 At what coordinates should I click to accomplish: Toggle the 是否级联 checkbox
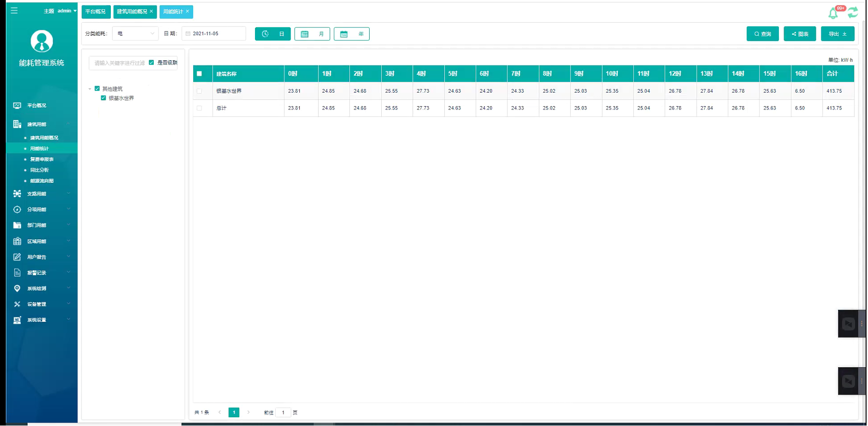151,63
